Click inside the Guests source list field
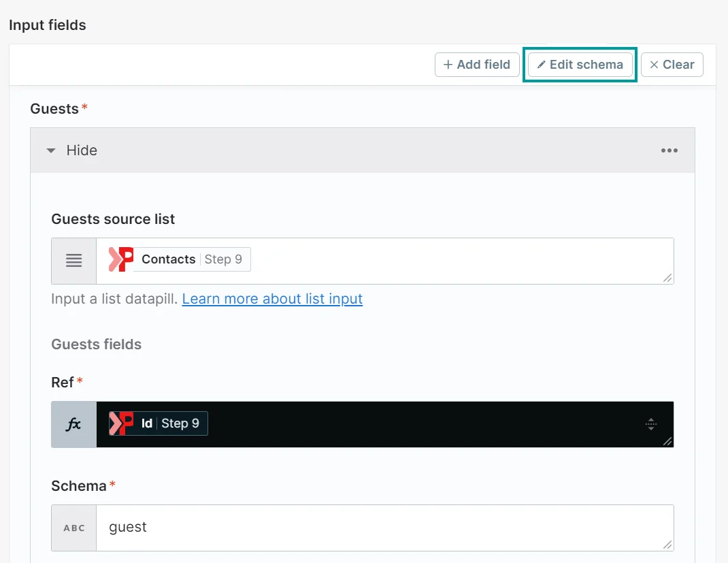This screenshot has width=728, height=563. (x=385, y=261)
